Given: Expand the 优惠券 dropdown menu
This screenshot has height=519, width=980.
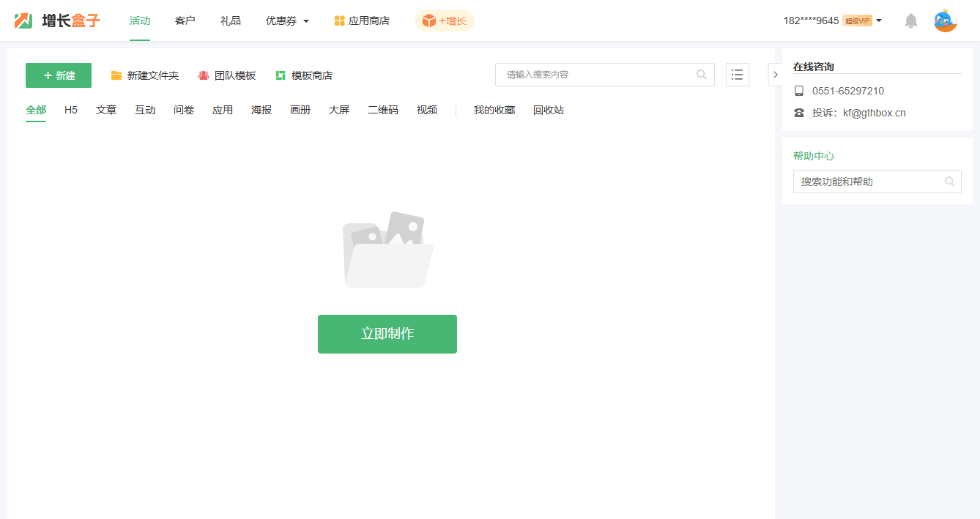Looking at the screenshot, I should pos(287,20).
